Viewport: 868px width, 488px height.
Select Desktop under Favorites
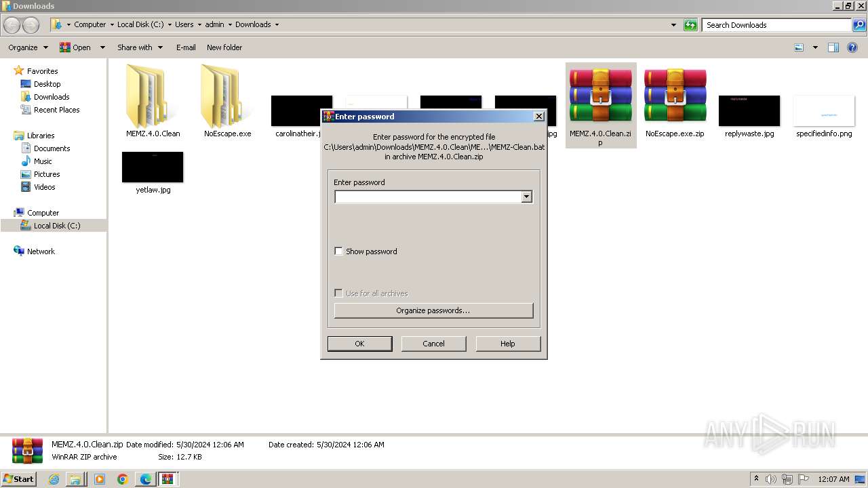(x=47, y=84)
